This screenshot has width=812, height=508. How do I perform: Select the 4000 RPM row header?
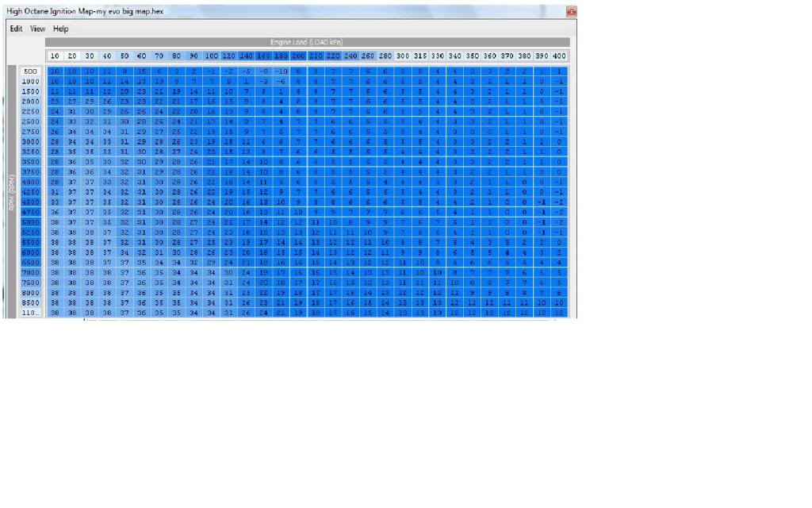click(31, 182)
